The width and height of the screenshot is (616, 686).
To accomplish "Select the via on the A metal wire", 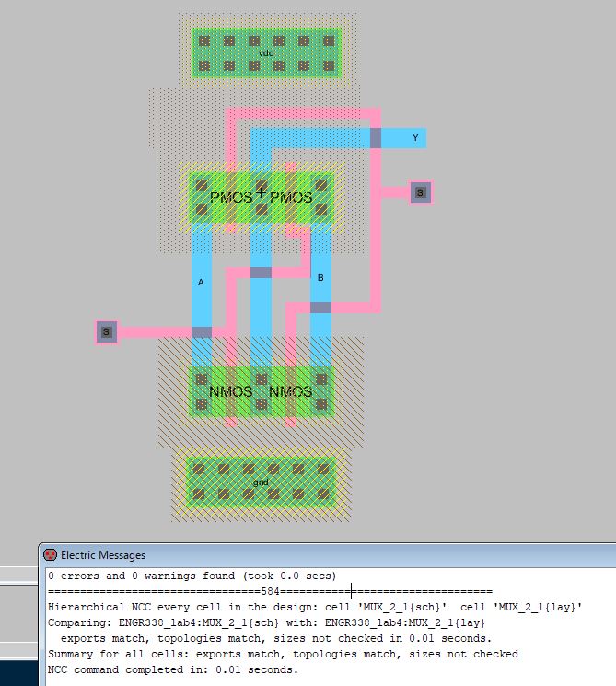I will click(201, 332).
